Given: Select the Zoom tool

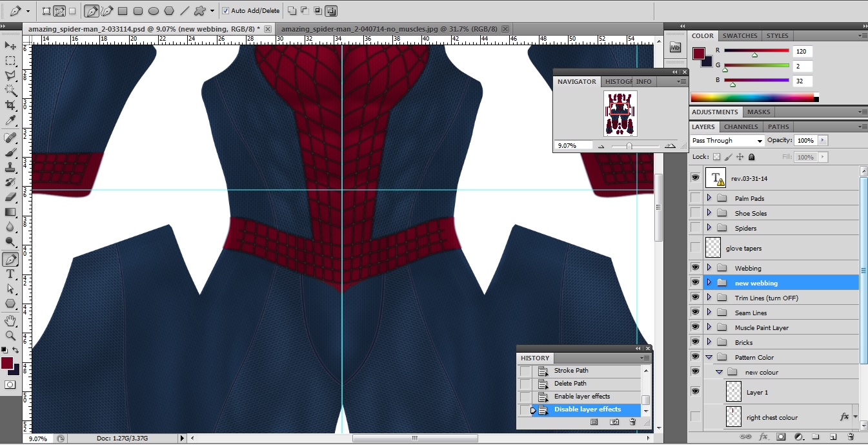Looking at the screenshot, I should point(10,336).
